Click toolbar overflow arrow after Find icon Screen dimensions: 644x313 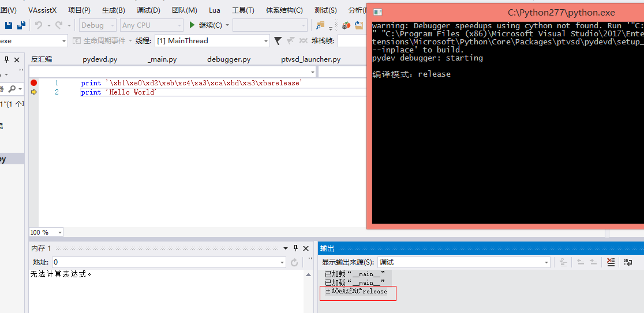(x=331, y=28)
